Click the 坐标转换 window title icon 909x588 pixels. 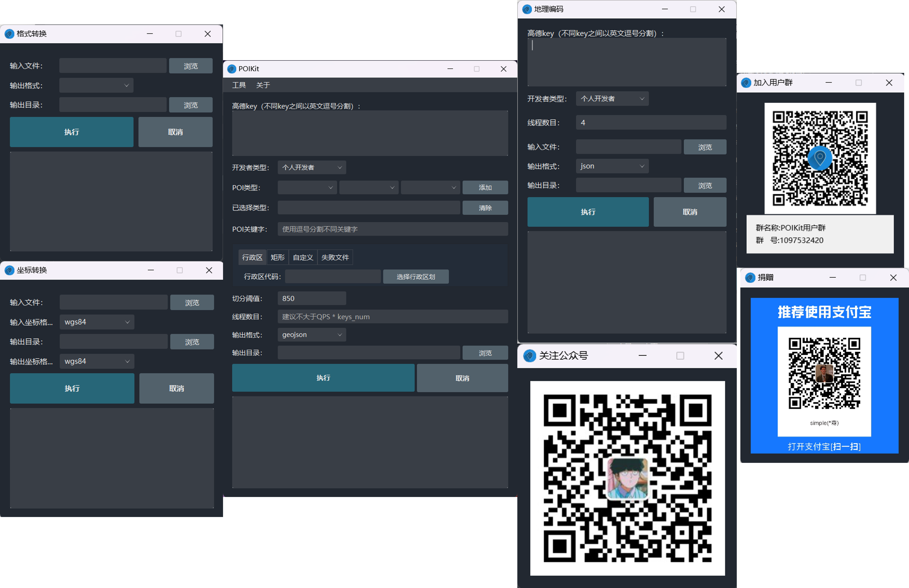[9, 270]
